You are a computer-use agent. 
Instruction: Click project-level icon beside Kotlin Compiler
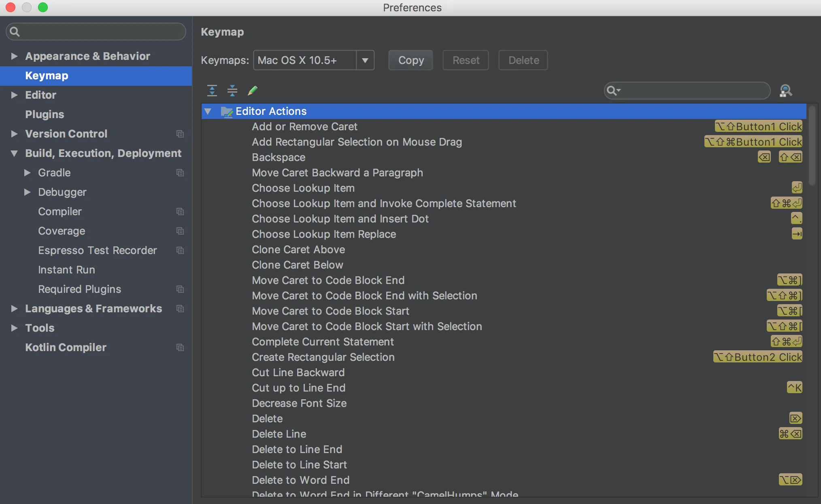(180, 347)
